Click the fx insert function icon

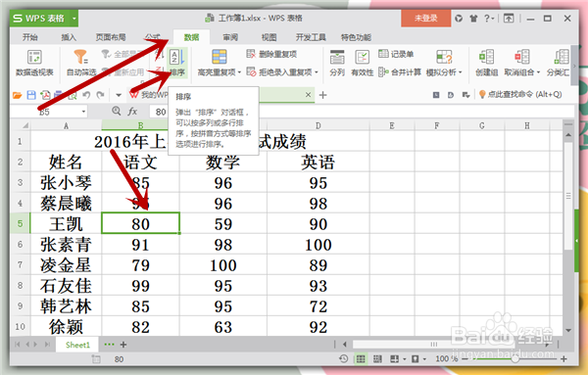tap(132, 112)
